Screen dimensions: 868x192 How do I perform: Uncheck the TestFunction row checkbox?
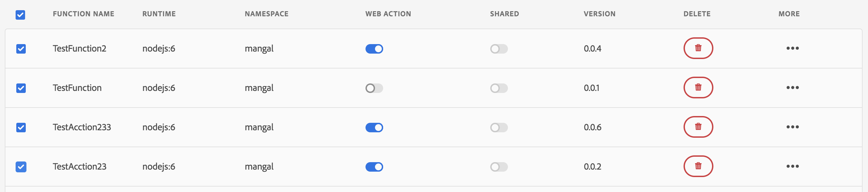tap(21, 88)
